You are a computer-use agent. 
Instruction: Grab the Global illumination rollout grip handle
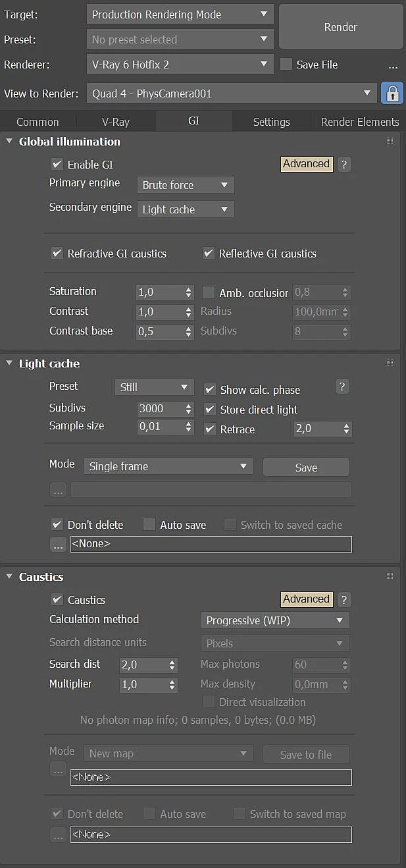tap(390, 141)
